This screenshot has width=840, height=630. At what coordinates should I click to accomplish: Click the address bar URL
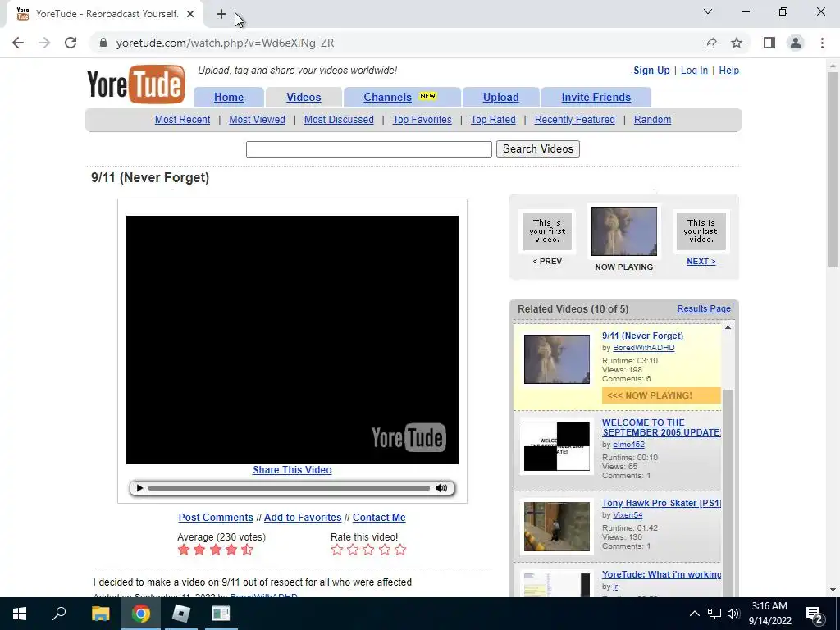coord(225,43)
